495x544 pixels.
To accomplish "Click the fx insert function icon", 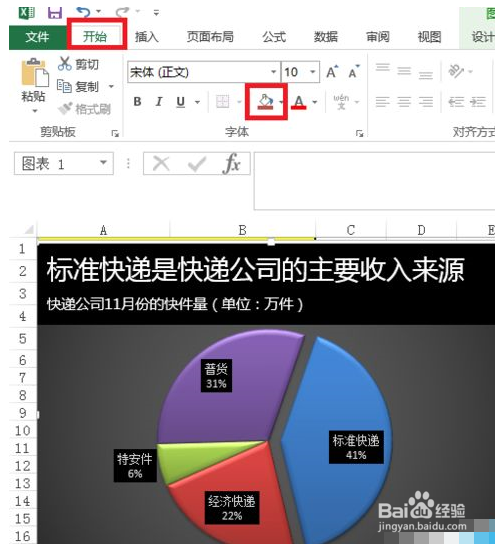I will coord(232,163).
